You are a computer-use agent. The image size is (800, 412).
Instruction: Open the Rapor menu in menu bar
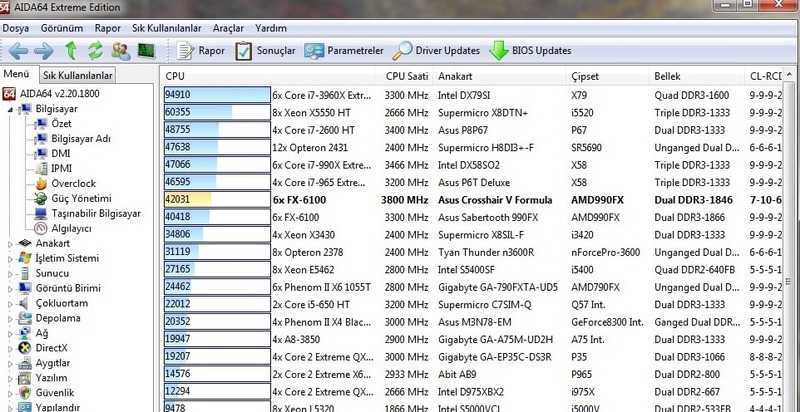108,28
